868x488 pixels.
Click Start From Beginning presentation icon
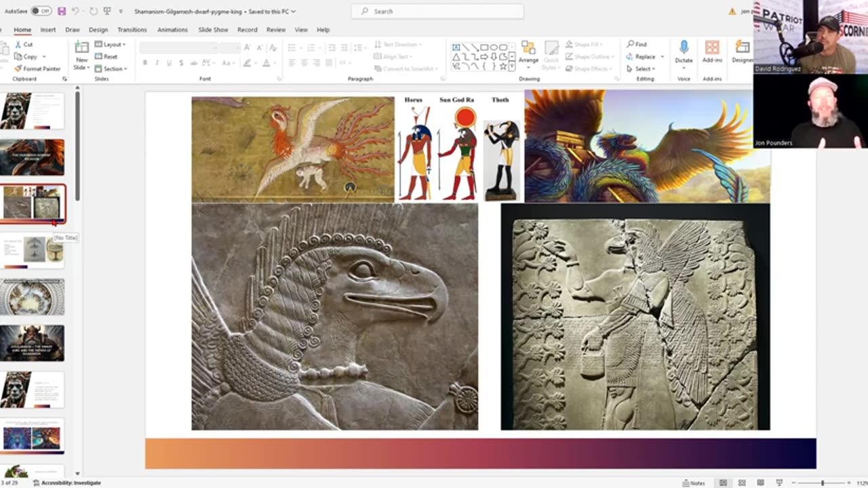tap(107, 11)
